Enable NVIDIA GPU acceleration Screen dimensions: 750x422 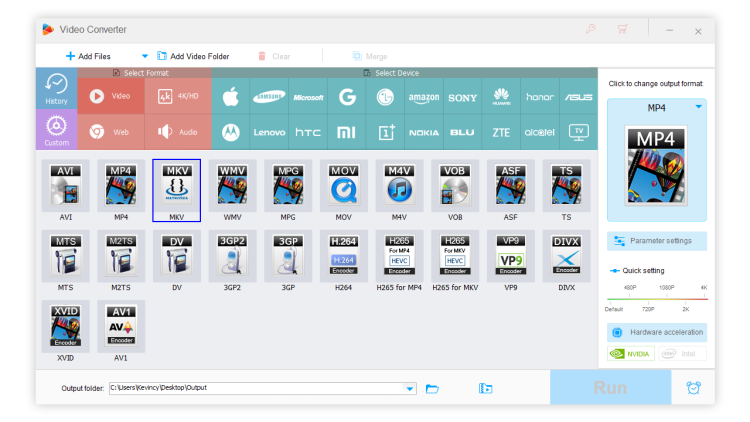pos(631,353)
